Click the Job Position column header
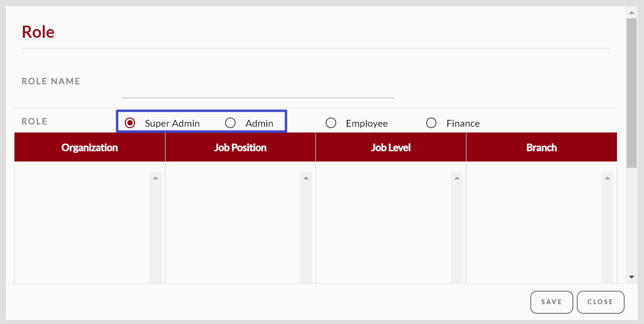644x324 pixels. [x=240, y=147]
